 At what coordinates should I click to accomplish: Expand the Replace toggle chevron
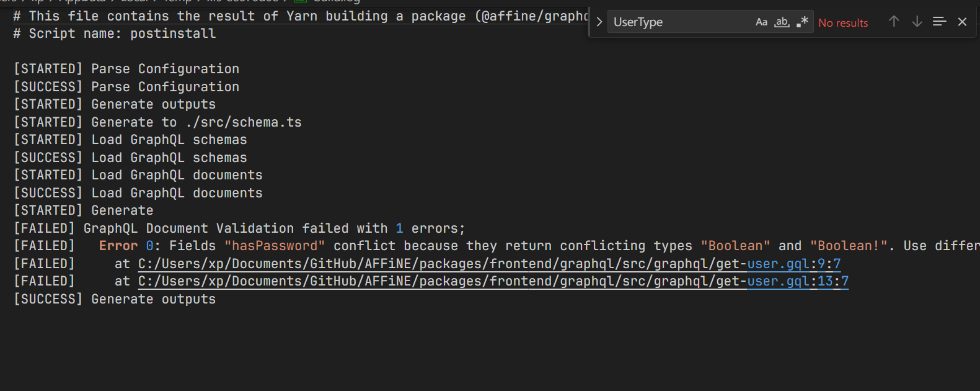[599, 22]
